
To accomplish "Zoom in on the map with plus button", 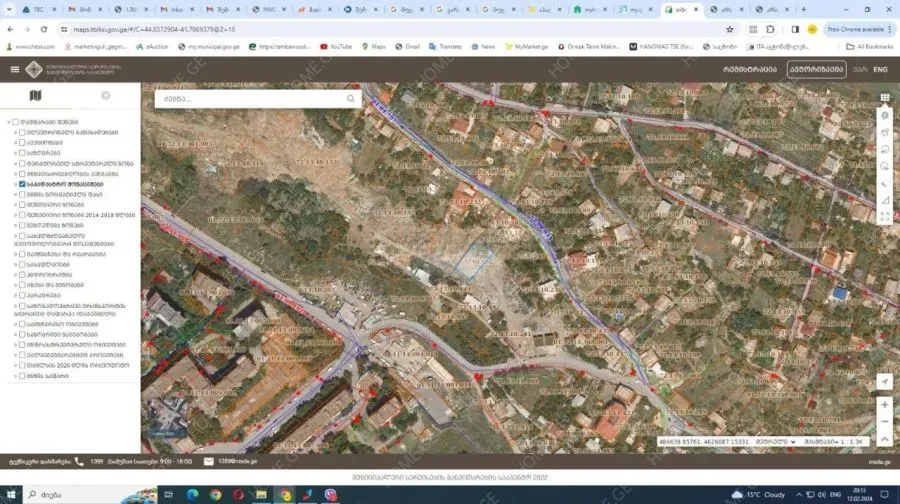I will (884, 405).
